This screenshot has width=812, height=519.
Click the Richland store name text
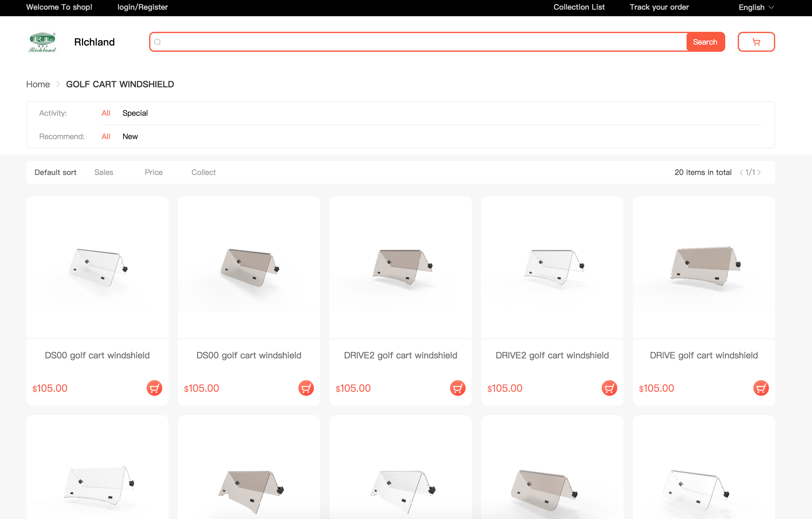click(95, 42)
